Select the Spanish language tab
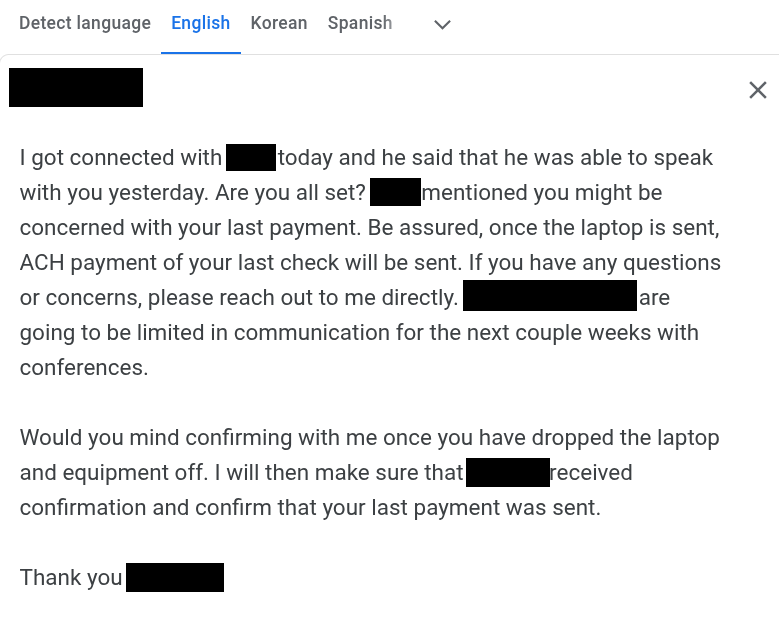The height and width of the screenshot is (625, 779). [x=359, y=23]
